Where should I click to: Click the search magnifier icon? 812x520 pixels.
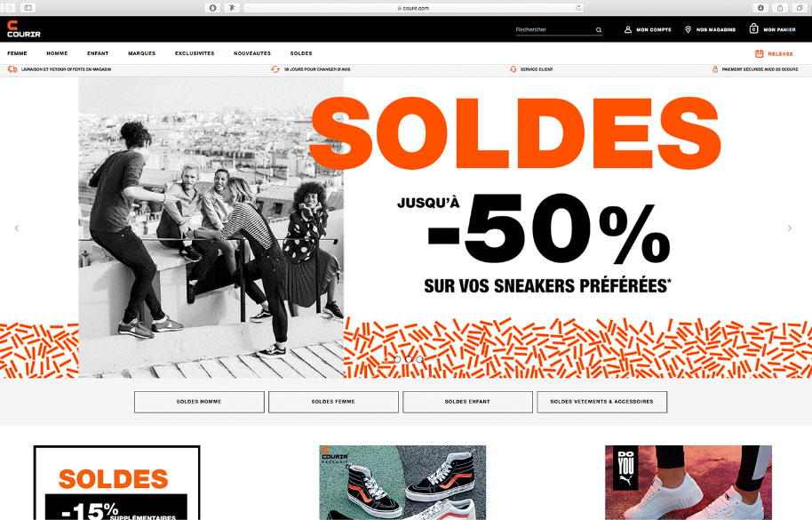tap(599, 30)
